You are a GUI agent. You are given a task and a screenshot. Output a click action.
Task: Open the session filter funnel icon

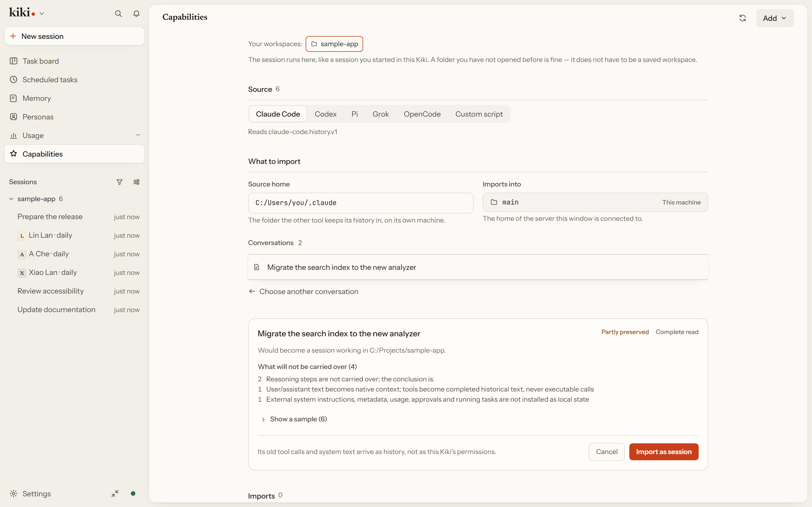(x=120, y=182)
